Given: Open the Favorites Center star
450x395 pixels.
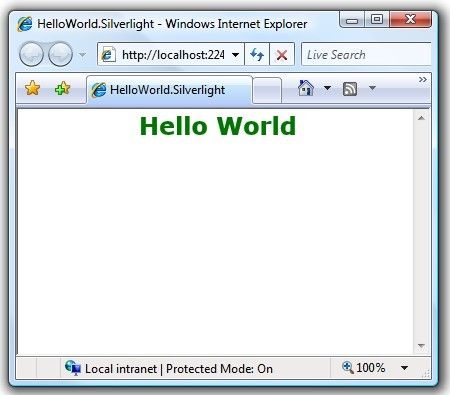Looking at the screenshot, I should pos(32,88).
